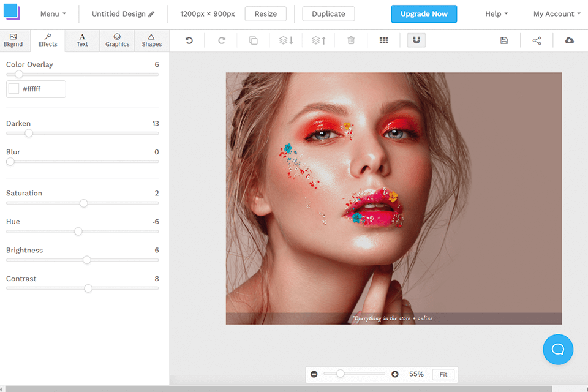
Task: Save the design with floppy disk icon
Action: point(504,40)
